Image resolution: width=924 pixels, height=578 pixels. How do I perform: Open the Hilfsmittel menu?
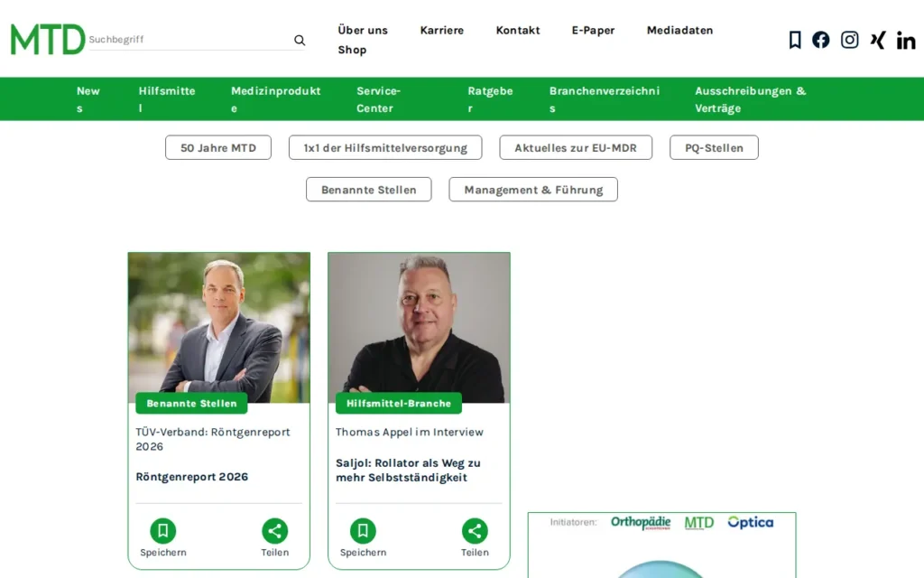coord(167,99)
